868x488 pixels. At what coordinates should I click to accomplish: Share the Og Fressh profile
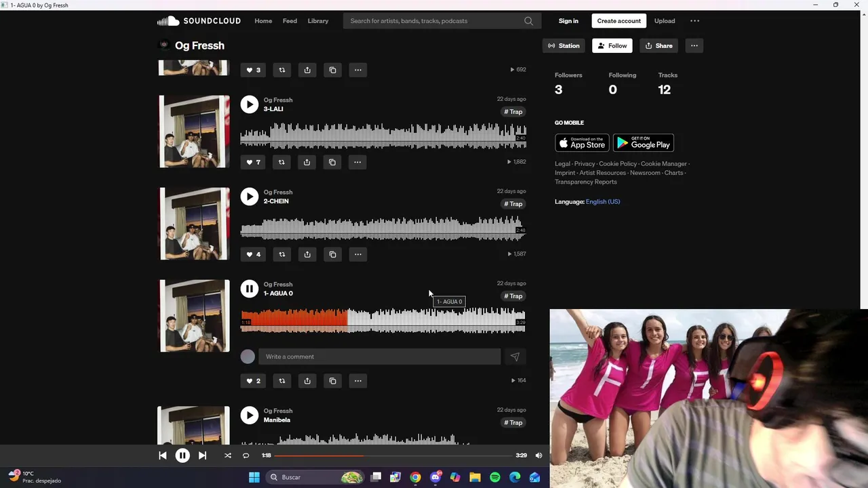658,45
